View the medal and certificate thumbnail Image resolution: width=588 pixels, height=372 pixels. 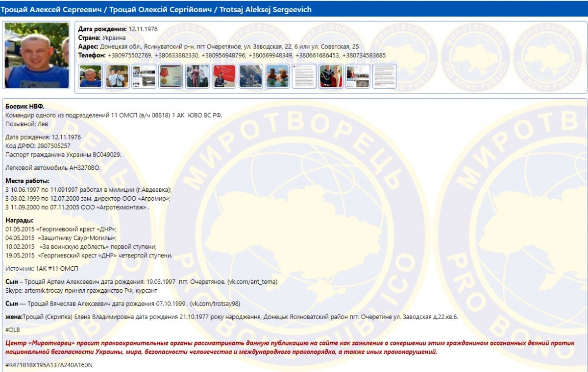pyautogui.click(x=171, y=76)
